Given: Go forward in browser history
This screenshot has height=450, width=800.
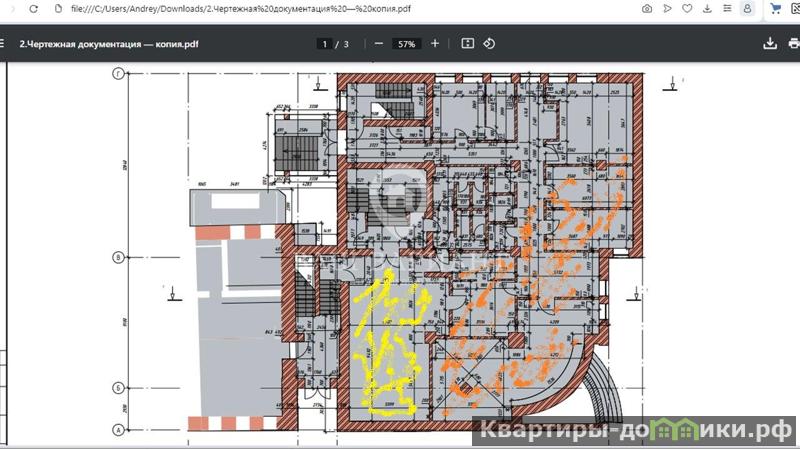Looking at the screenshot, I should pyautogui.click(x=11, y=9).
